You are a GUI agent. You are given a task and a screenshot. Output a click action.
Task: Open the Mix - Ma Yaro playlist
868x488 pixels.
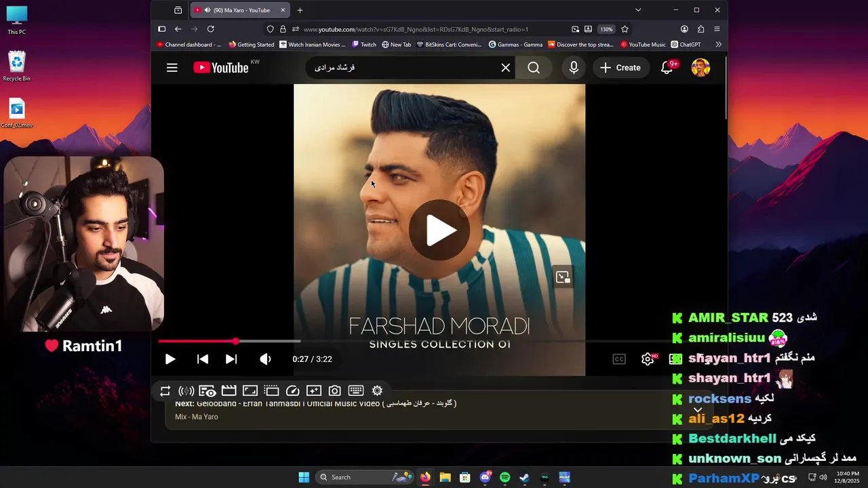click(197, 417)
